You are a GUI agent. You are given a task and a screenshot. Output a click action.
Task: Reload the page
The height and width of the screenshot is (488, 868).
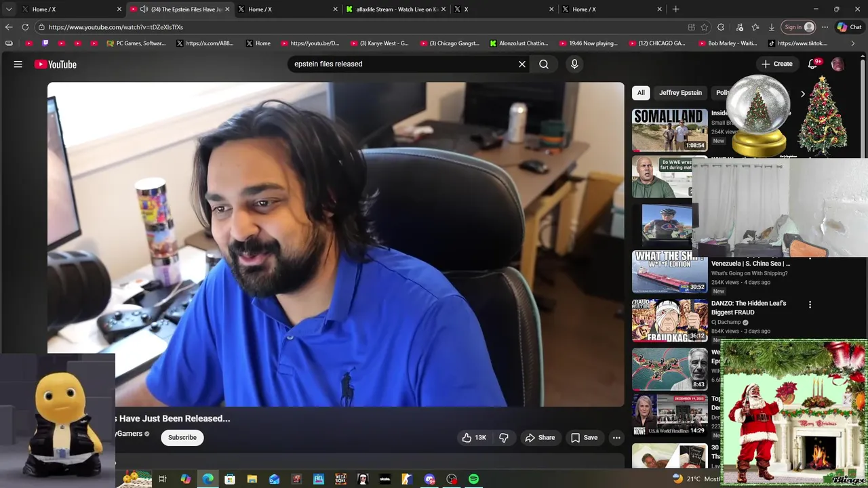25,27
